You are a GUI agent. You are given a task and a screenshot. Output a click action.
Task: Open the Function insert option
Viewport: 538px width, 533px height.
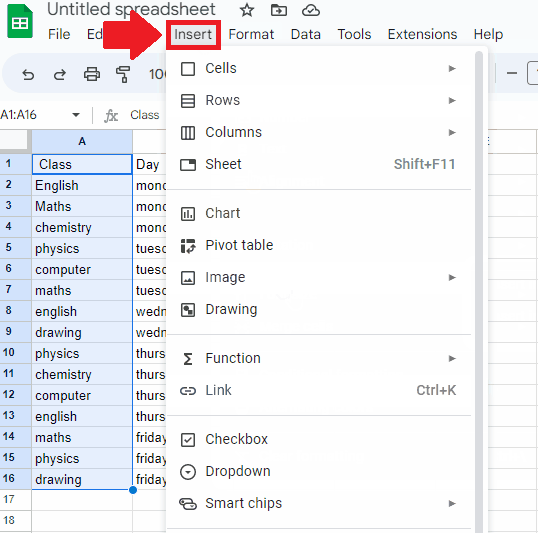pyautogui.click(x=318, y=358)
